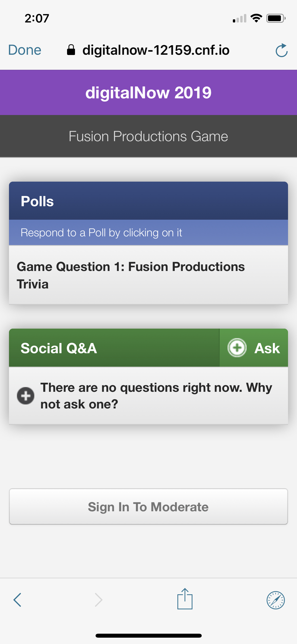This screenshot has width=297, height=644.
Task: Tap the Fusion Productions Game subtitle bar
Action: pos(148,136)
